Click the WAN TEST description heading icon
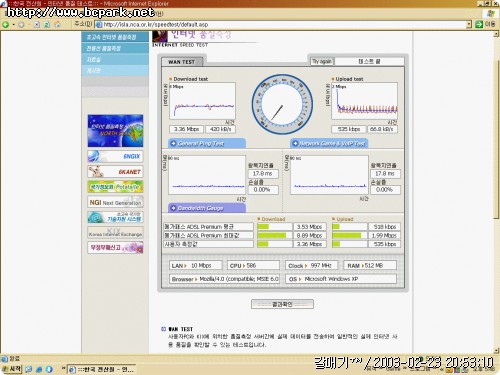Screen dimensions: 500x375 pyautogui.click(x=164, y=329)
